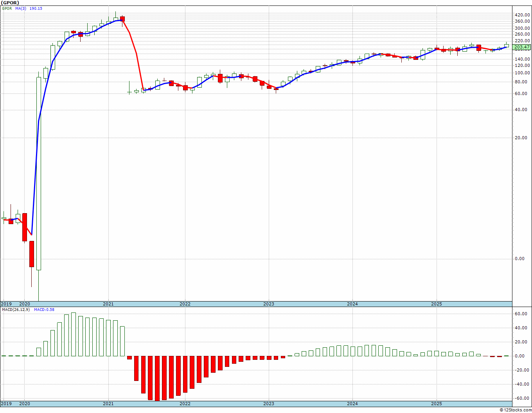
Task: Click the 360.00 price axis label
Action: tap(523, 21)
